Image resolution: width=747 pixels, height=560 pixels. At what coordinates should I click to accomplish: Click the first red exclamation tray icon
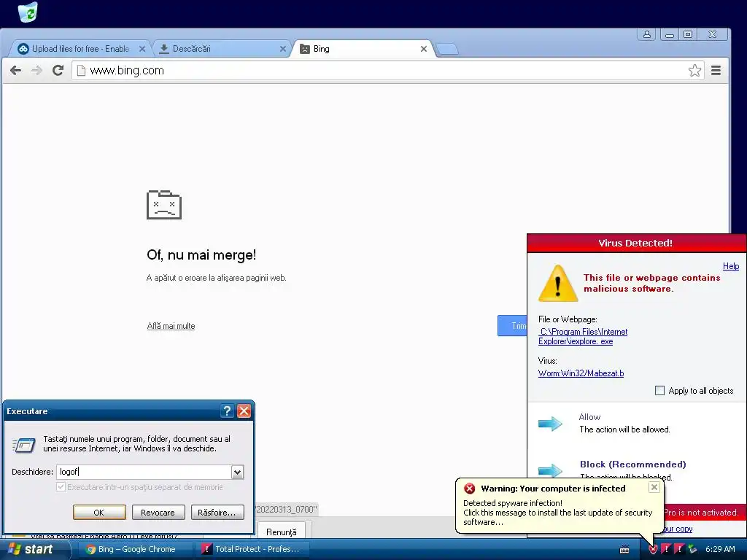[x=666, y=550]
